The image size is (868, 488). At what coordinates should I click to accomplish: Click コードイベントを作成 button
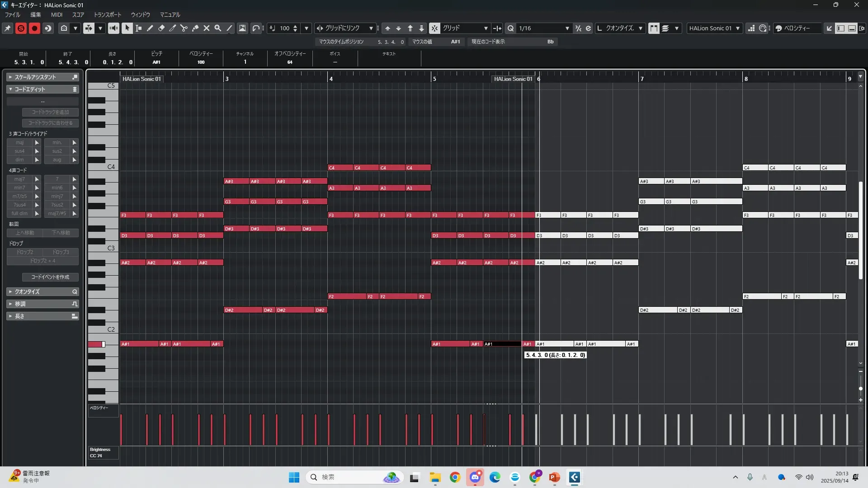tap(50, 277)
